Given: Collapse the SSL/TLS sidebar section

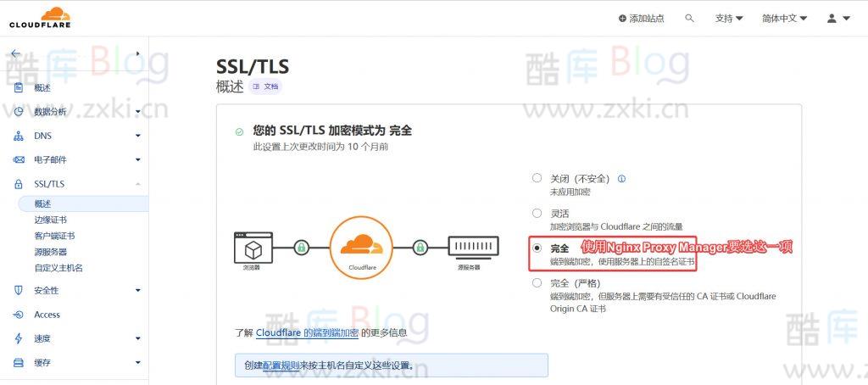Looking at the screenshot, I should [138, 184].
